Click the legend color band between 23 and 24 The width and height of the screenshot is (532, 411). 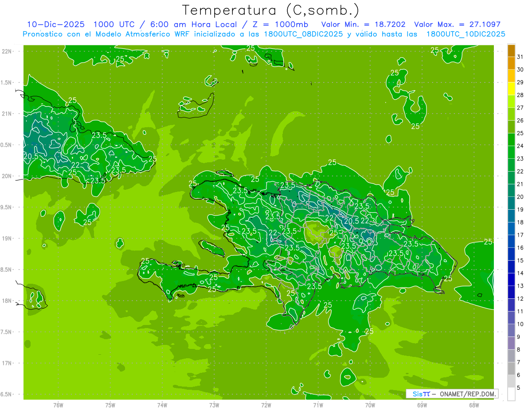[511, 153]
